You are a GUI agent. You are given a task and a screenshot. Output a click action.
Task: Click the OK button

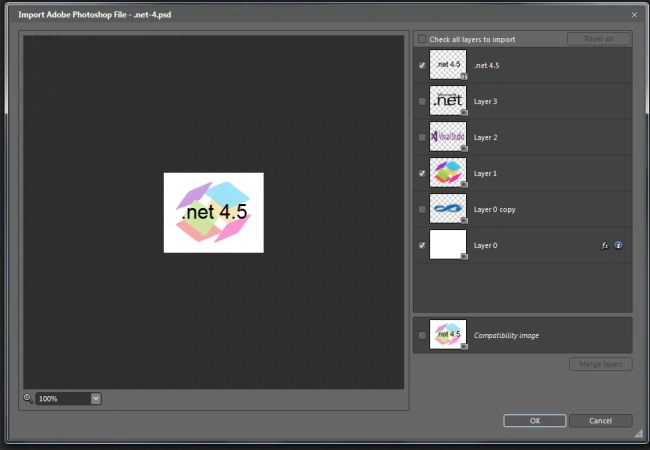pyautogui.click(x=535, y=421)
